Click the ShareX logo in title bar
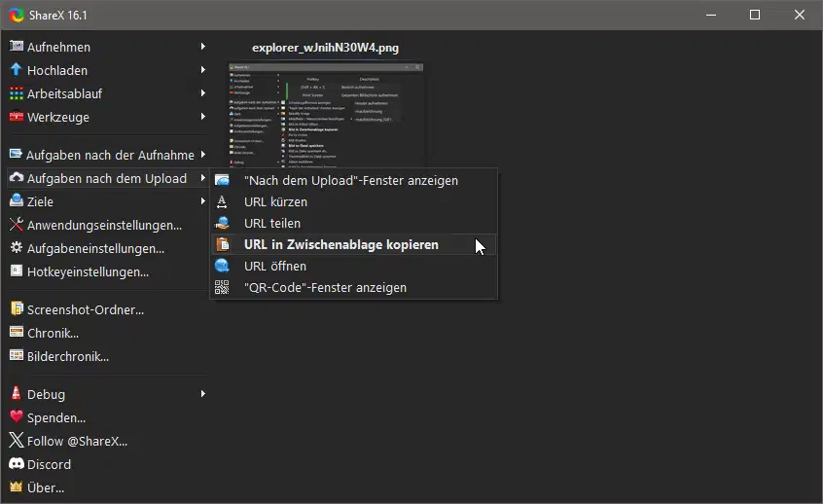The width and height of the screenshot is (823, 504). [x=17, y=15]
